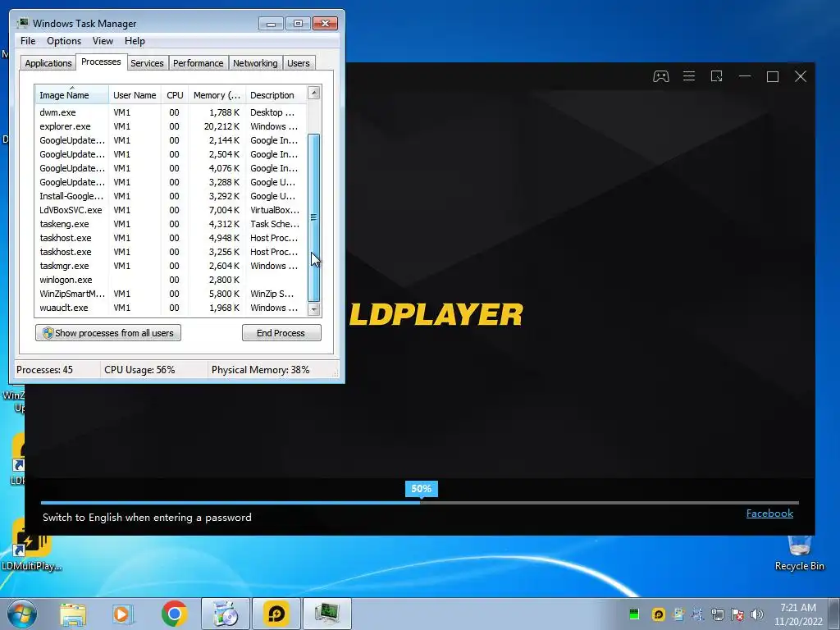Select WinZipSmartM... process row

(x=171, y=294)
